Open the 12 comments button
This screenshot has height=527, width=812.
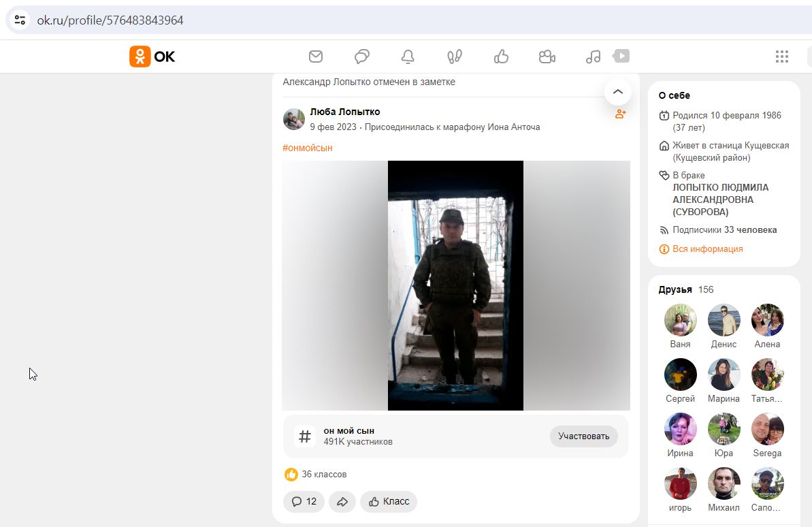(304, 502)
